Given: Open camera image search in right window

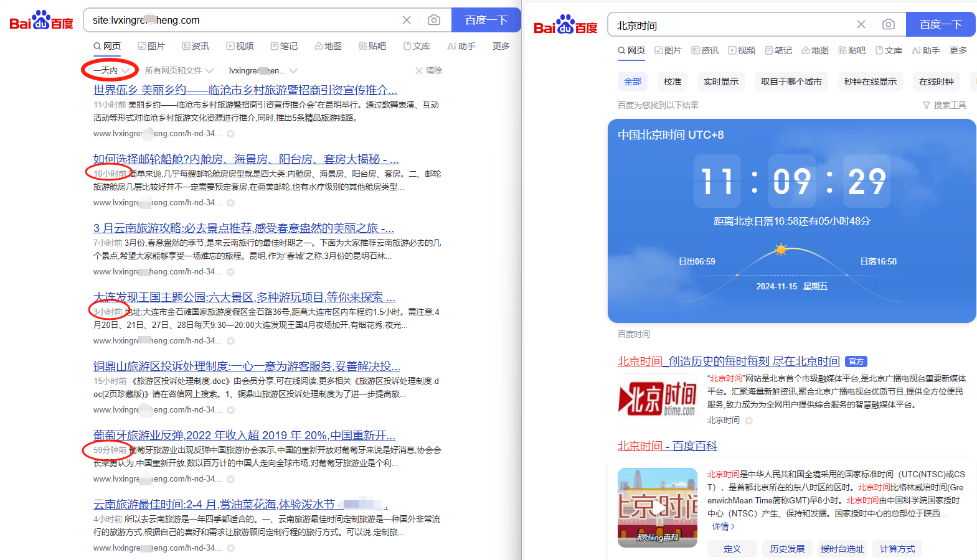Looking at the screenshot, I should point(889,24).
